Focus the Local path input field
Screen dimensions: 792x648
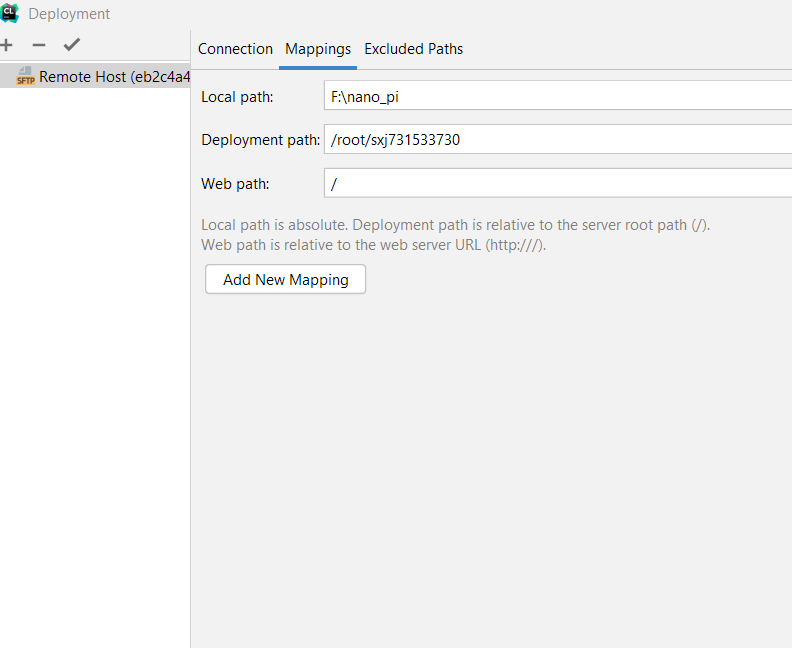[556, 96]
